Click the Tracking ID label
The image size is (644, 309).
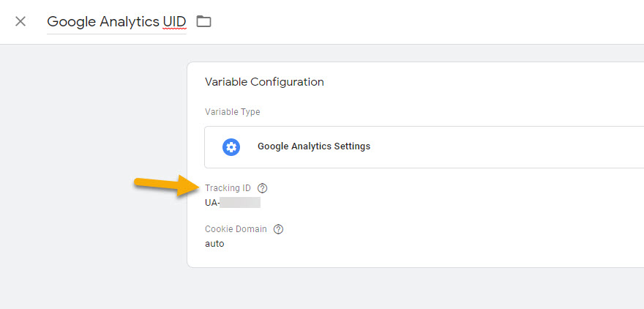click(x=228, y=188)
